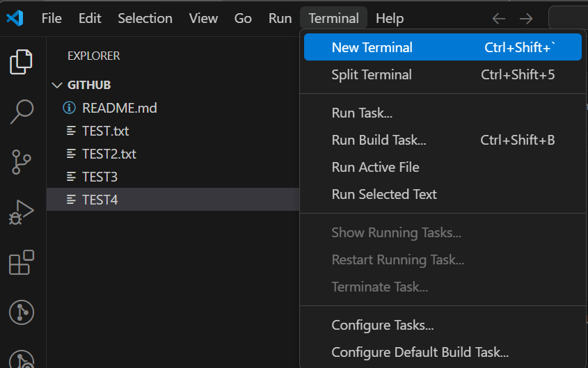Open README.md in the explorer
588x368 pixels.
pyautogui.click(x=120, y=108)
